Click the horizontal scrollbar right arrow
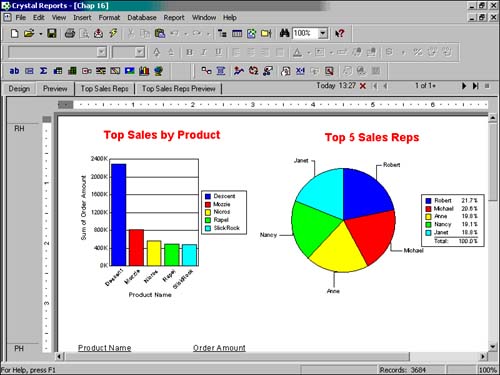The image size is (500, 375). (x=483, y=357)
